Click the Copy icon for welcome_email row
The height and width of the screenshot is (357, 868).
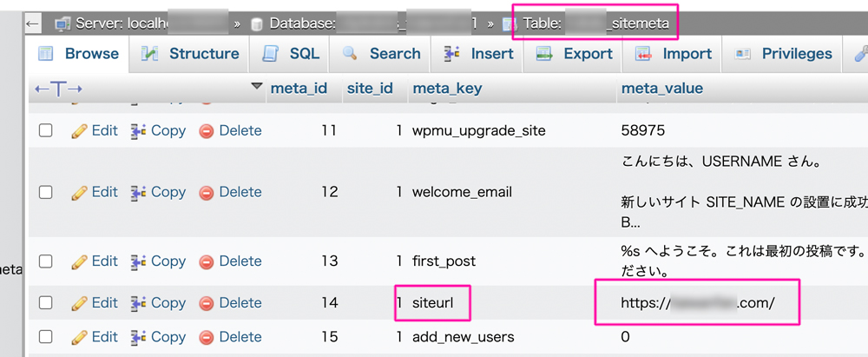[138, 192]
